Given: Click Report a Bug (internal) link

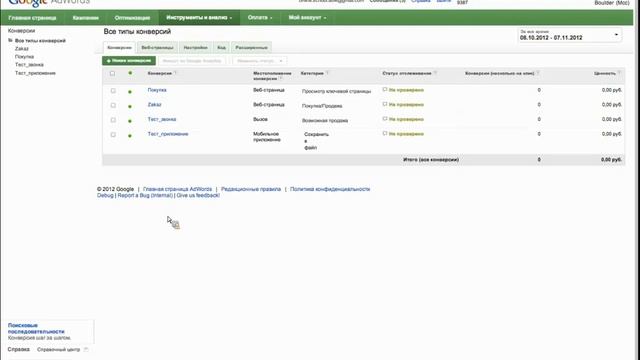Looking at the screenshot, I should (145, 196).
